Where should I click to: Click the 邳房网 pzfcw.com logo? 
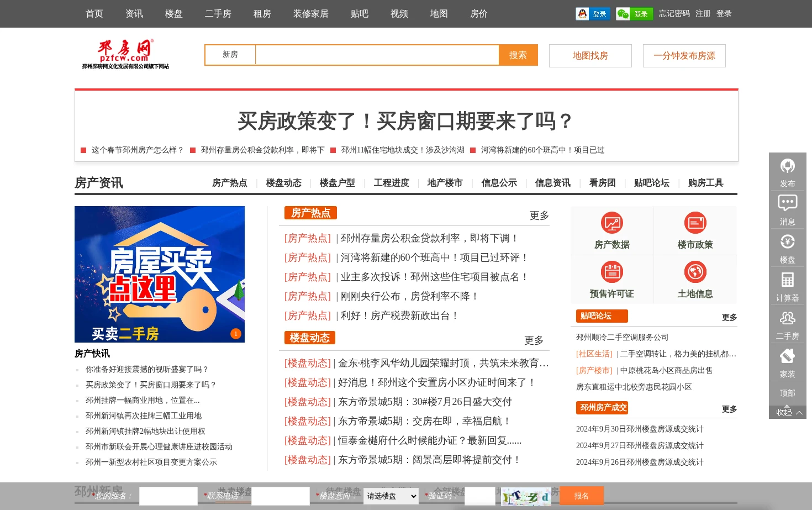coord(126,54)
